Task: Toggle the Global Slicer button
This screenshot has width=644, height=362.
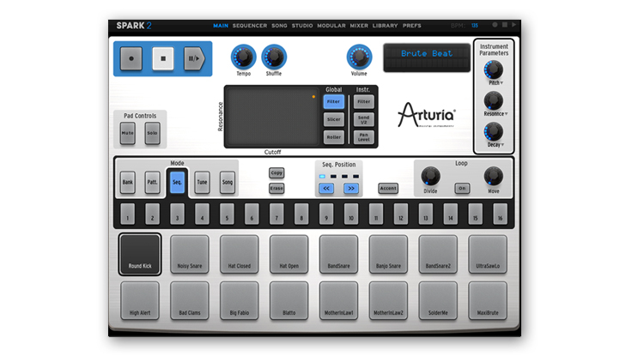Action: [333, 119]
